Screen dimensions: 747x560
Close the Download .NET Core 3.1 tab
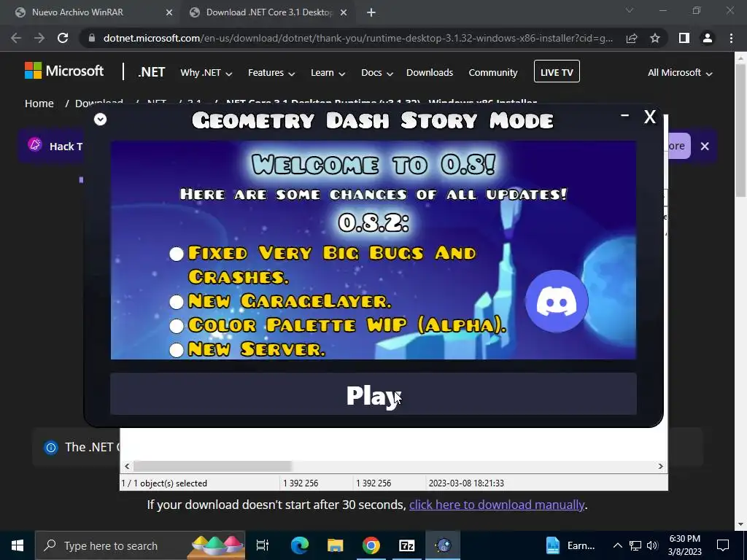(343, 12)
